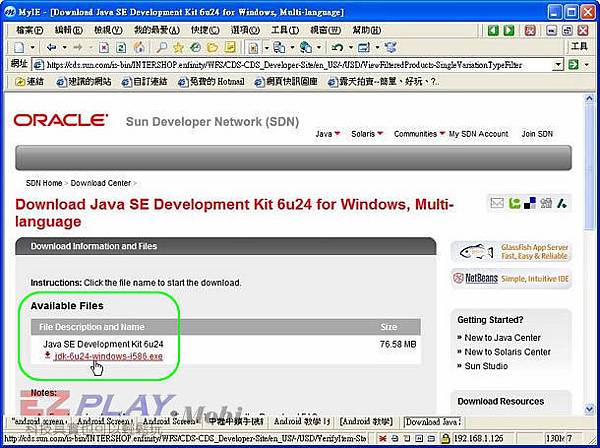Screen dimensions: 600x448
Task: Click the page scrollbar down arrow
Action: tap(589, 409)
